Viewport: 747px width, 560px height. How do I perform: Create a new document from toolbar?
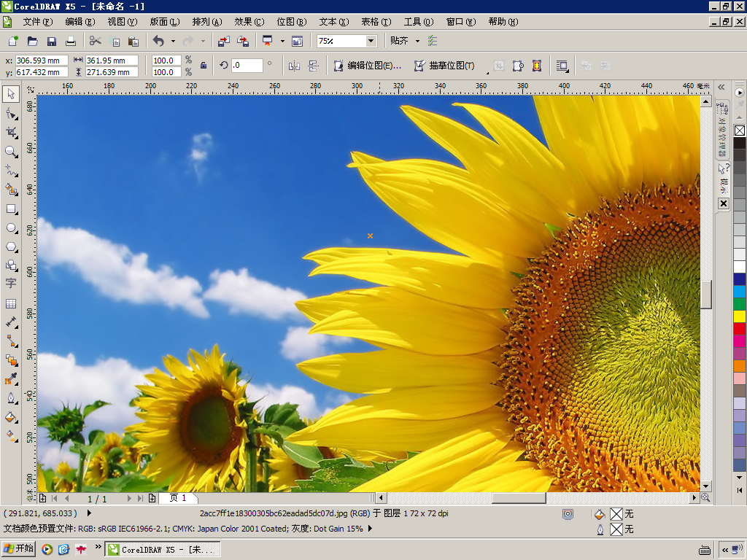pos(13,41)
